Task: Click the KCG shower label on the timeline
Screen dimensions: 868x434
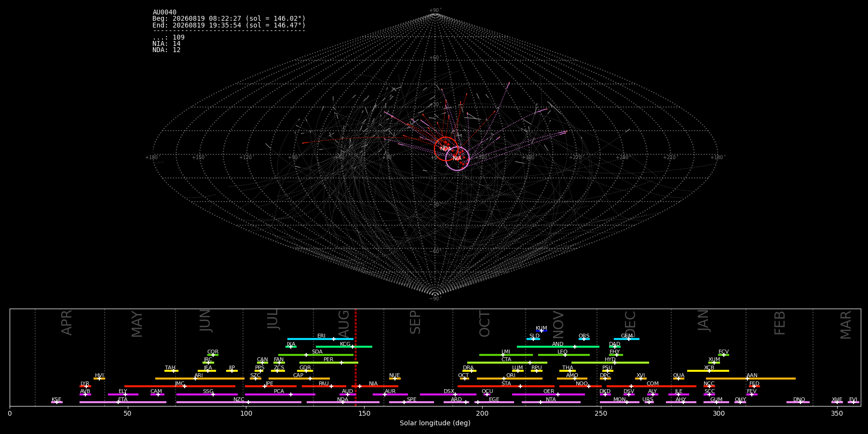Action: pos(345,344)
